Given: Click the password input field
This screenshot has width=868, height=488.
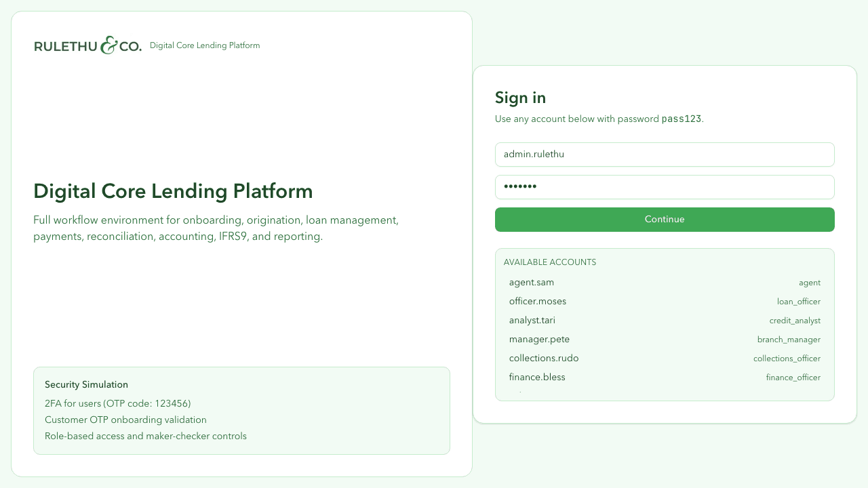Looking at the screenshot, I should pyautogui.click(x=665, y=186).
